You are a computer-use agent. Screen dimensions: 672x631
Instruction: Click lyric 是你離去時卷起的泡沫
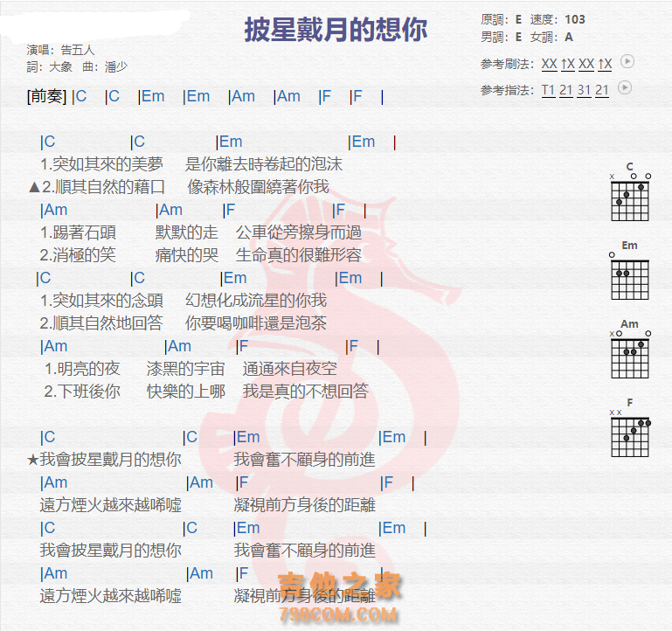pyautogui.click(x=264, y=164)
